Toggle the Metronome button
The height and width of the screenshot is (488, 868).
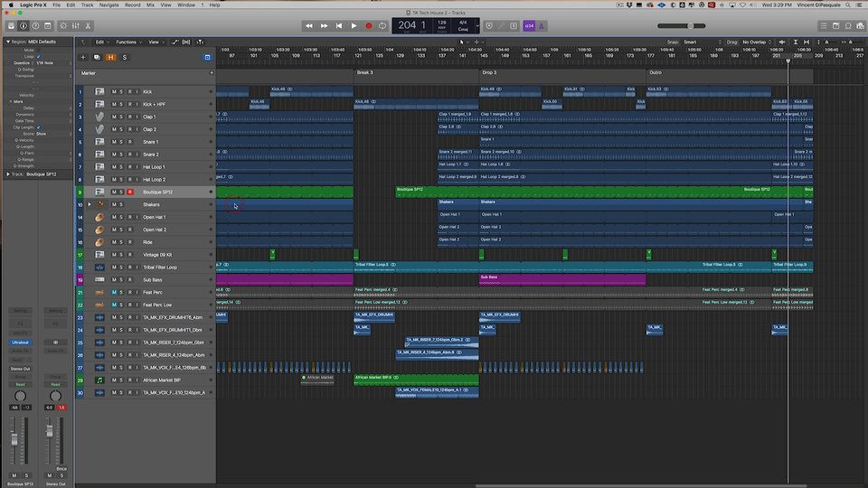point(542,26)
